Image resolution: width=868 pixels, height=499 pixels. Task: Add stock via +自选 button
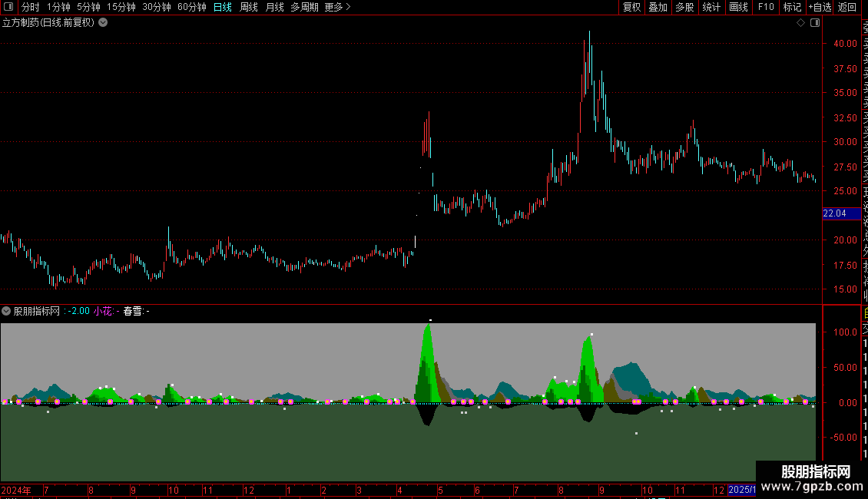(820, 7)
